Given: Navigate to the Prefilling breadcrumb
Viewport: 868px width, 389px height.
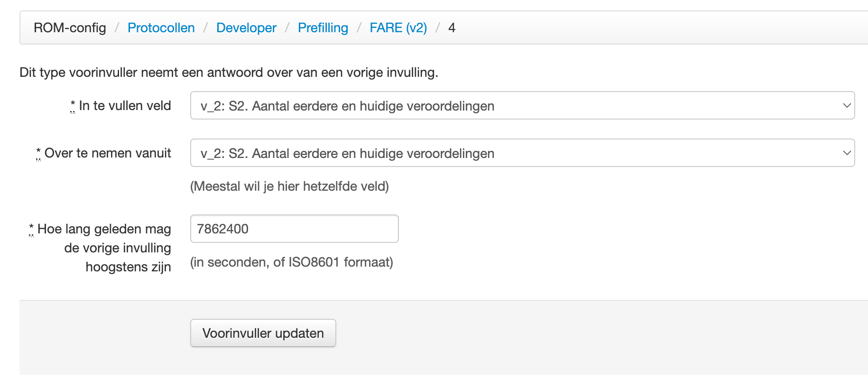Looking at the screenshot, I should pos(323,28).
